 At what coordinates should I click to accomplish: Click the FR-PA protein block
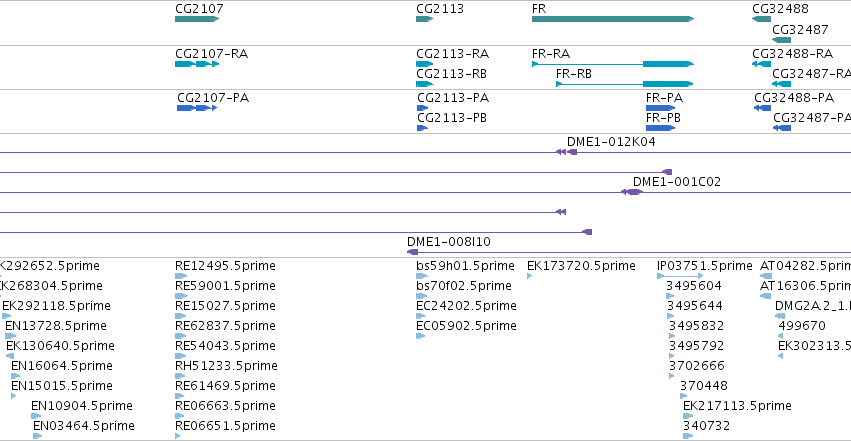661,108
